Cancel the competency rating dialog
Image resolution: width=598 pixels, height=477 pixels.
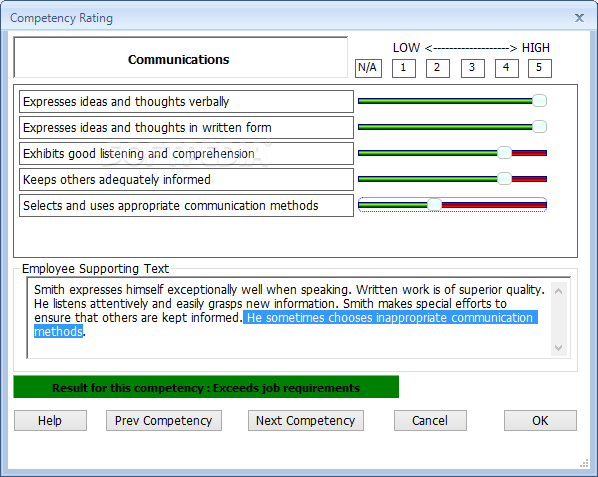pyautogui.click(x=430, y=421)
